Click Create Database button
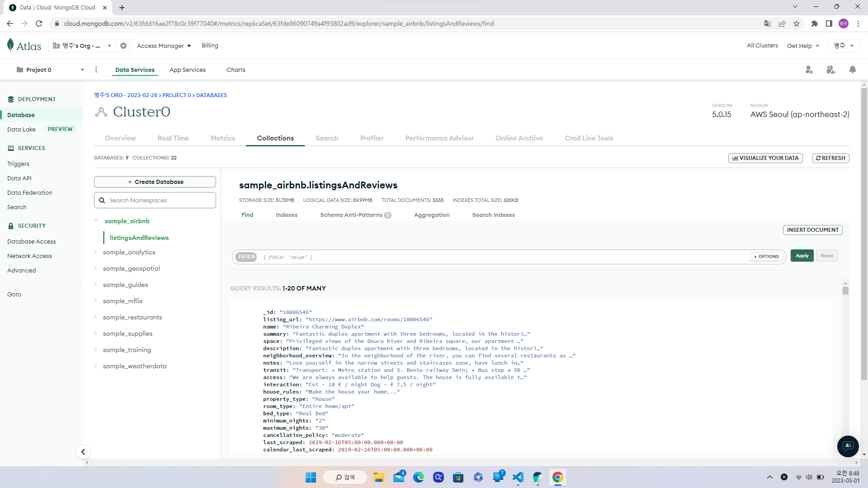The width and height of the screenshot is (868, 488). click(x=155, y=182)
